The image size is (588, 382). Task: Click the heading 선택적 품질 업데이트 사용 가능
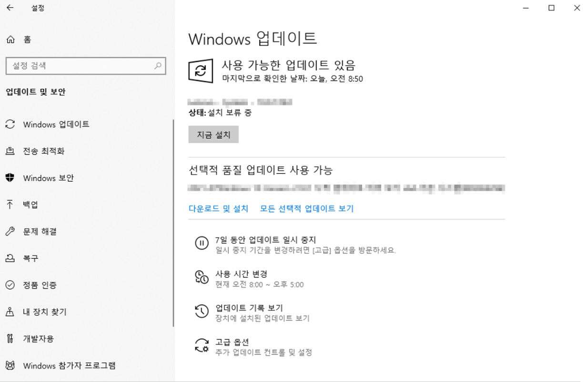tap(261, 170)
